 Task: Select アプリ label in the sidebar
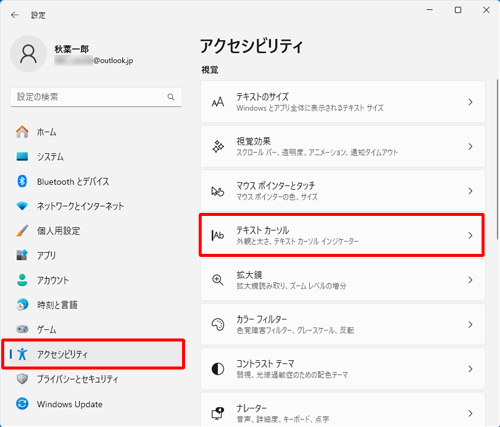(46, 255)
